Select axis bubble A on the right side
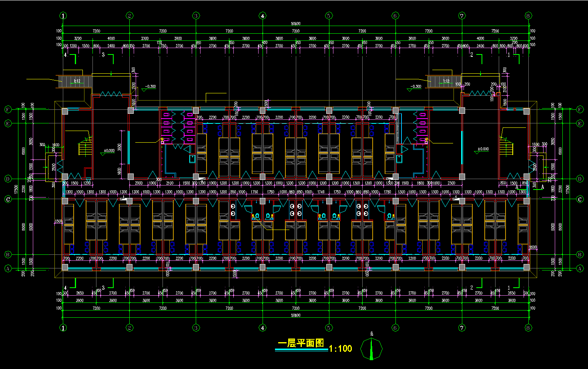Image resolution: width=588 pixels, height=369 pixels. pos(580,269)
